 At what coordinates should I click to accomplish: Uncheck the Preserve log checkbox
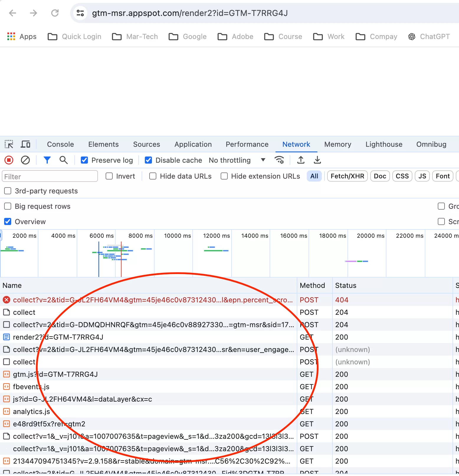click(84, 160)
